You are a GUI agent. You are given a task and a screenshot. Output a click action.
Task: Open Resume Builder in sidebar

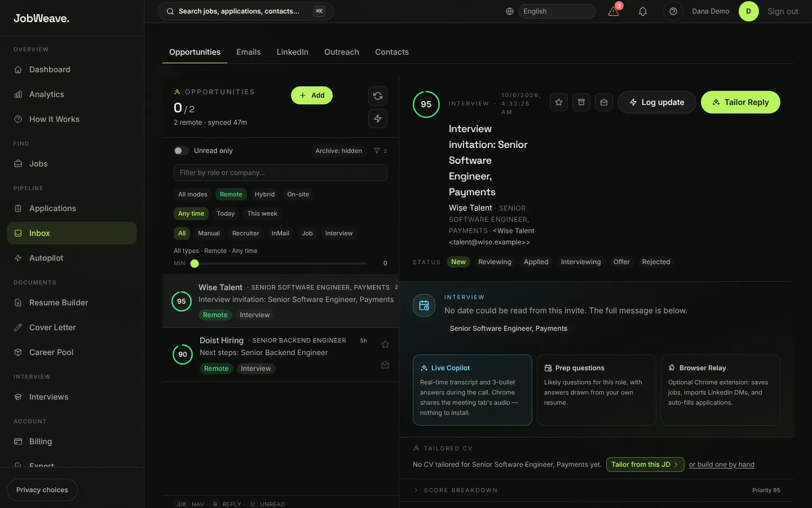[72, 303]
